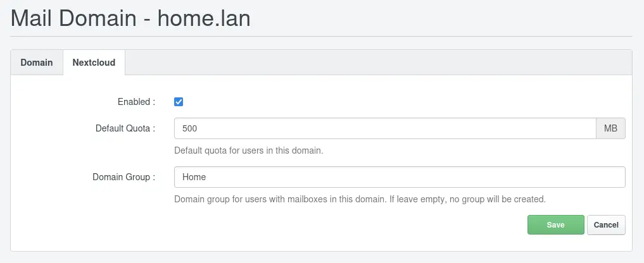644x263 pixels.
Task: Click the 'Mail Domain - home.lan' heading
Action: coord(130,18)
